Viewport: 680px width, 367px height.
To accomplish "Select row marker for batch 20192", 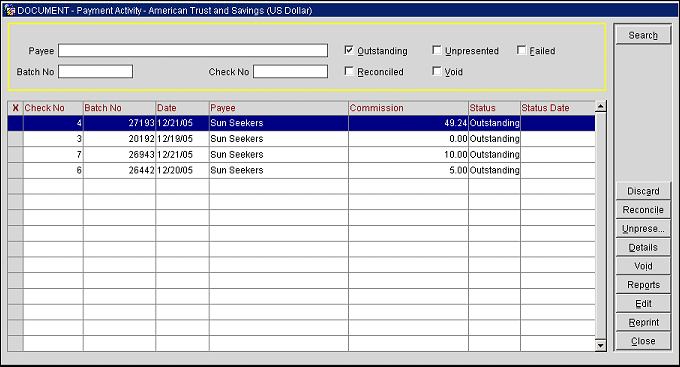I will point(15,139).
